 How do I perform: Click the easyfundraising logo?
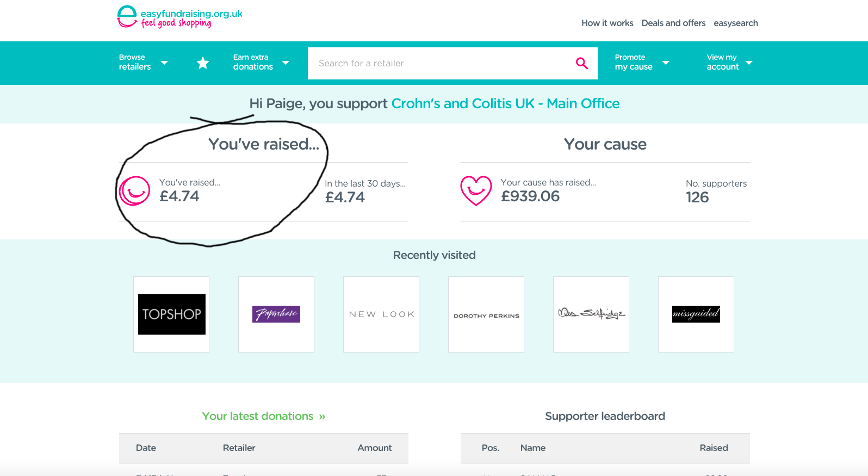point(179,17)
